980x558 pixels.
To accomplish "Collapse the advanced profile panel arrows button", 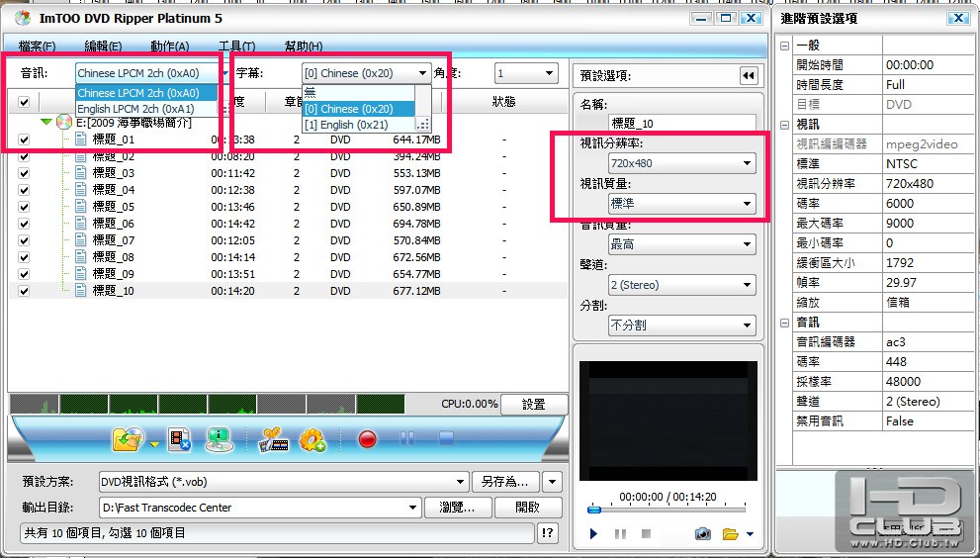I will coord(749,76).
